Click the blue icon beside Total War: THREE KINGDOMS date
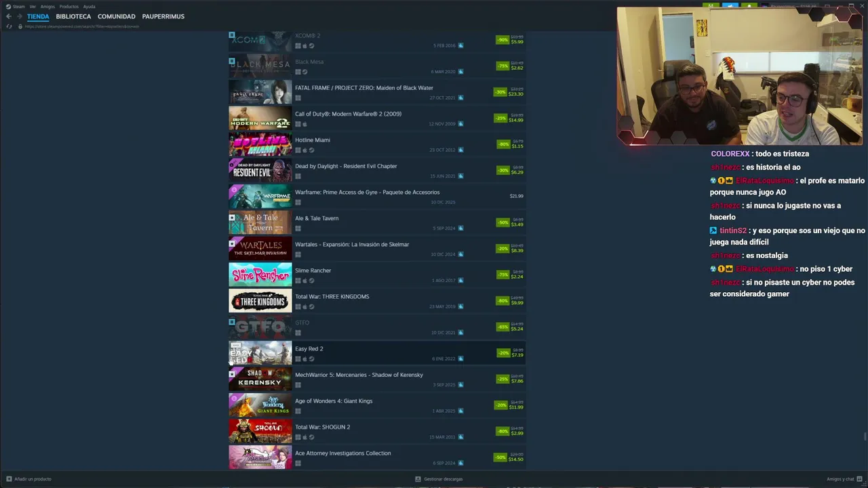868x488 pixels. coord(460,306)
